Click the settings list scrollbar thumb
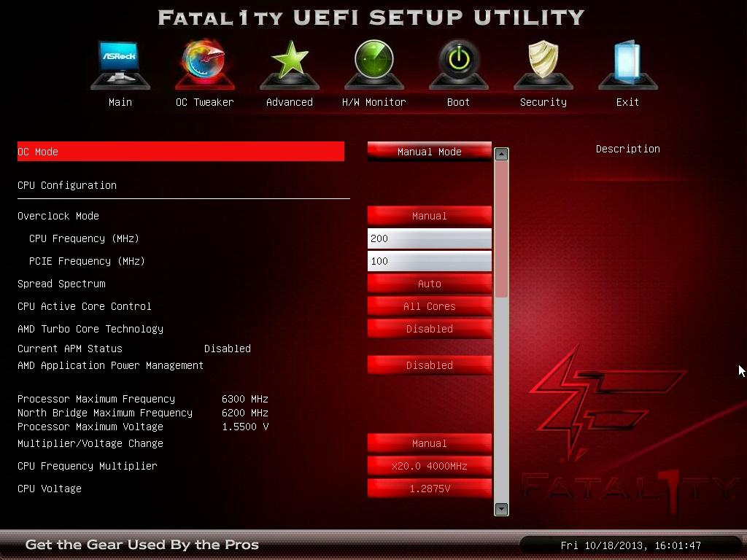The width and height of the screenshot is (747, 560). point(501,230)
